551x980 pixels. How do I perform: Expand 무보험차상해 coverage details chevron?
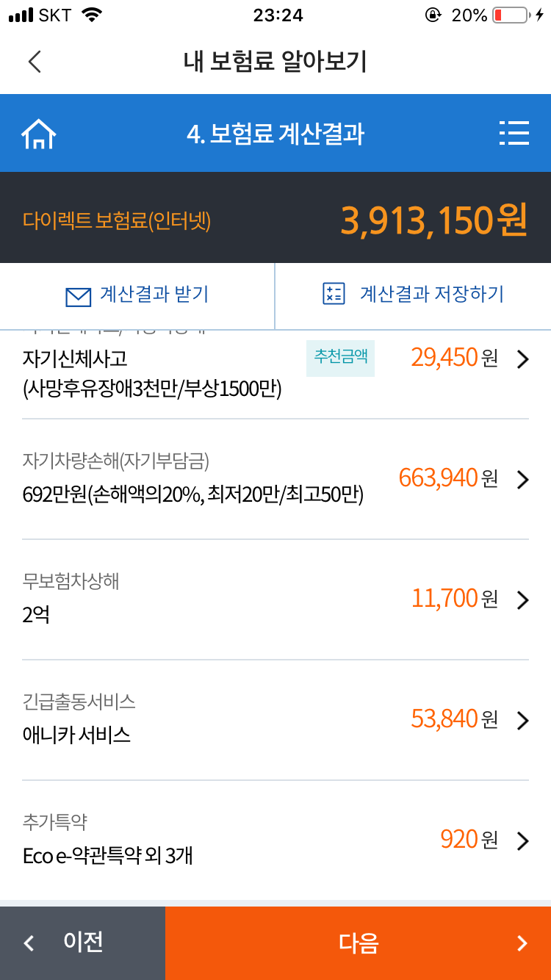[x=522, y=600]
